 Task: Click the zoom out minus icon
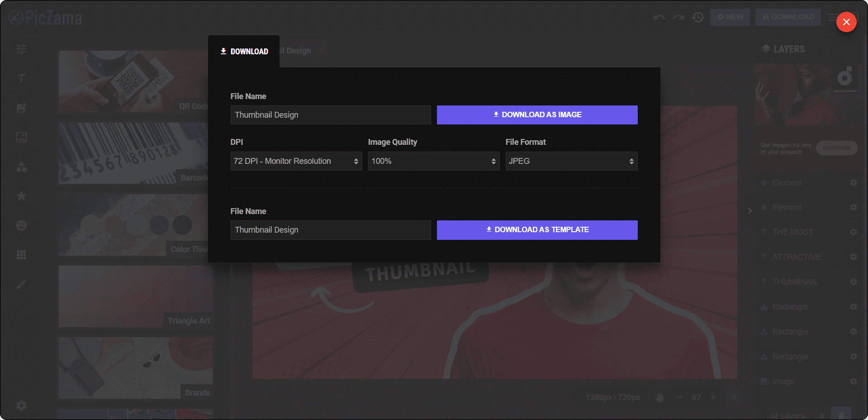coord(679,397)
